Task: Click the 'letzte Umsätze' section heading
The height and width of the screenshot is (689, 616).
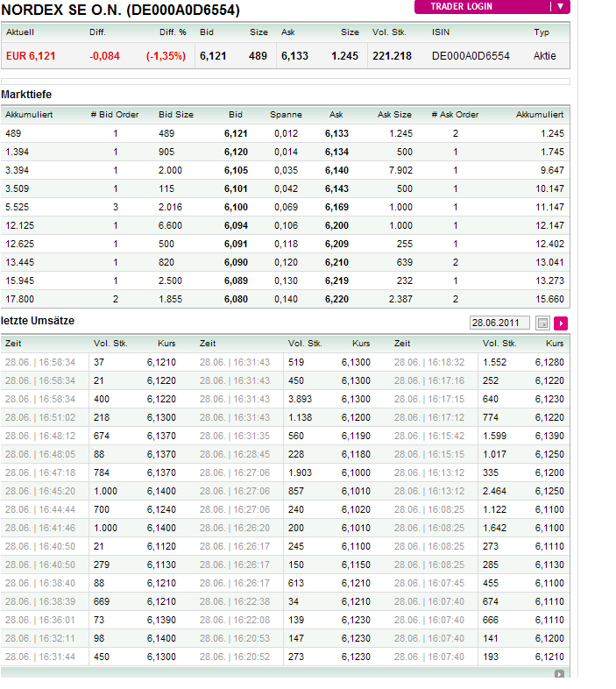Action: (38, 321)
